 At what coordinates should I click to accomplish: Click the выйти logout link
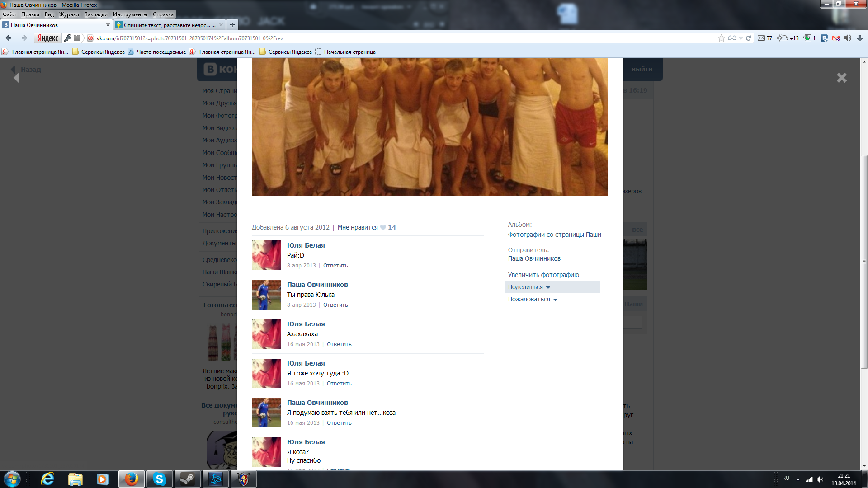click(x=642, y=69)
